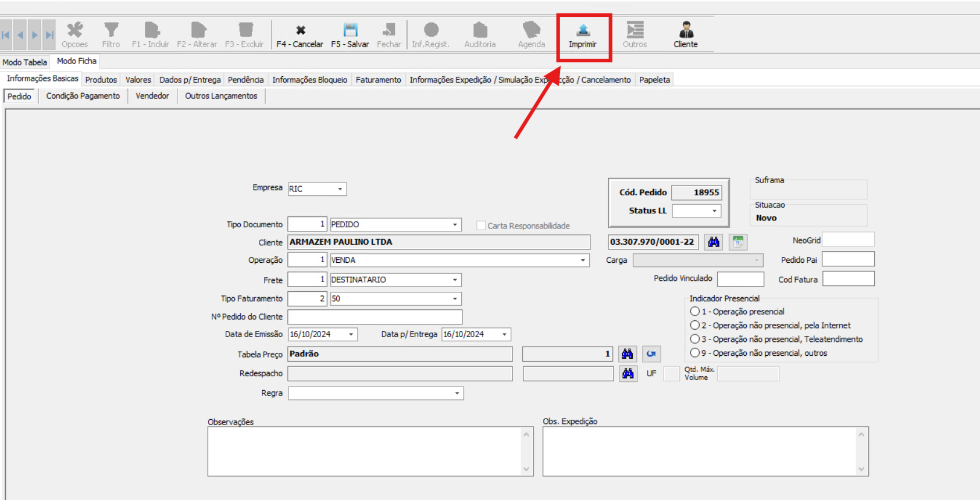Click the Nº Pedido do Cliente field

(375, 317)
